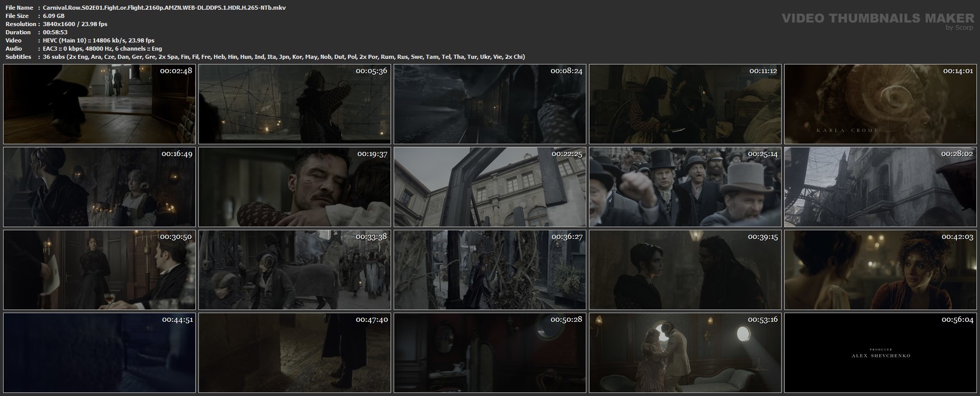980x396 pixels.
Task: Click the timestamp label 00:56:04
Action: click(958, 320)
